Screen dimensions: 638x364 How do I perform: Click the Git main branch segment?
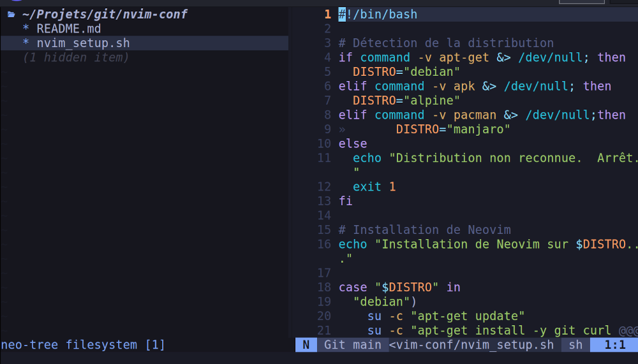(x=352, y=345)
